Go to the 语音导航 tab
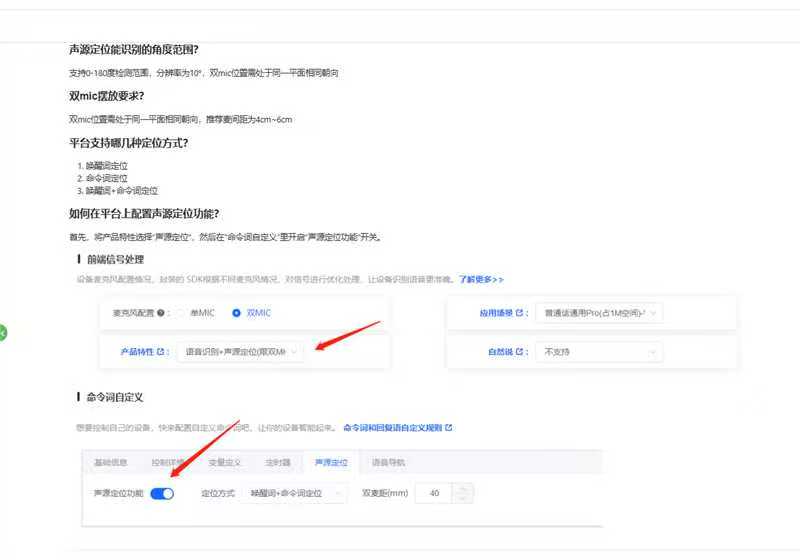This screenshot has width=800, height=560. click(388, 462)
